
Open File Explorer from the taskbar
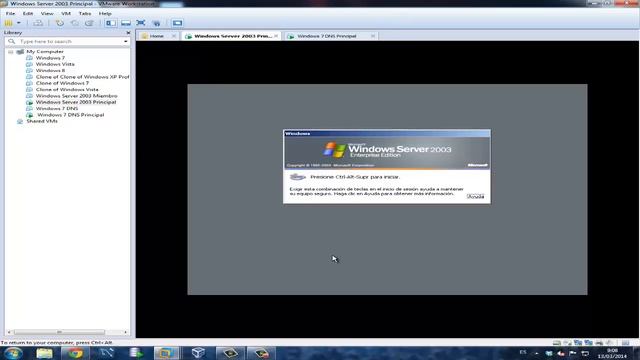pos(44,353)
